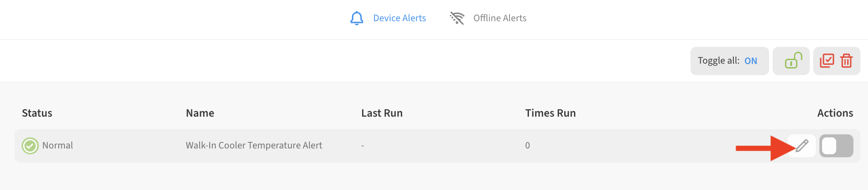Click the Normal status text
The width and height of the screenshot is (868, 190).
[x=58, y=145]
